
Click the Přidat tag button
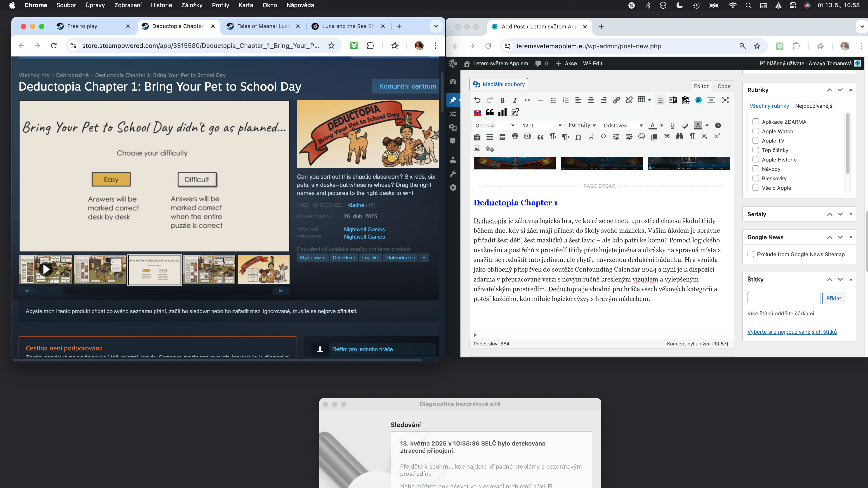point(833,298)
